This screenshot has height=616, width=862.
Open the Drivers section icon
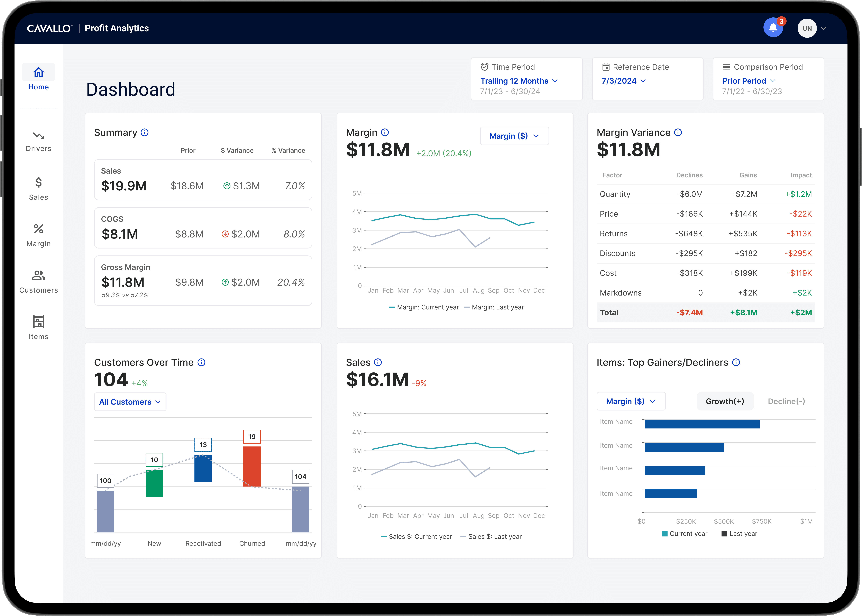point(39,136)
